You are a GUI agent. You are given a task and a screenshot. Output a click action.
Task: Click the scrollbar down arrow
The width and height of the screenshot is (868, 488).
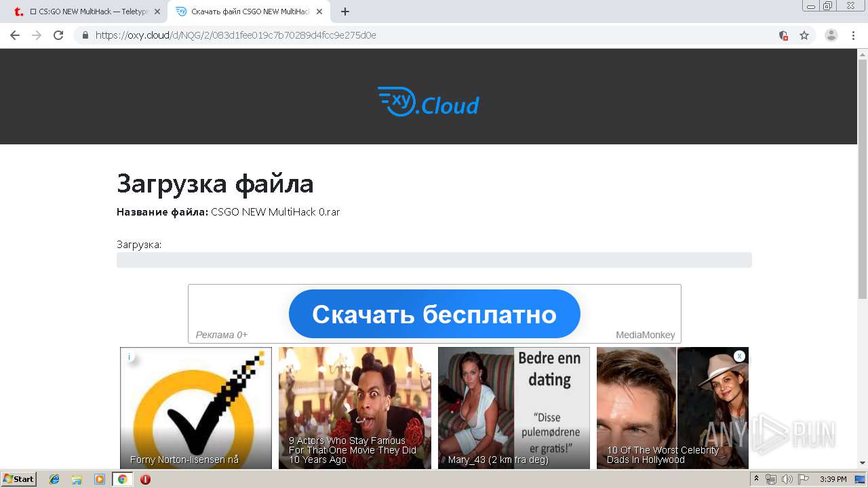pos(863,463)
